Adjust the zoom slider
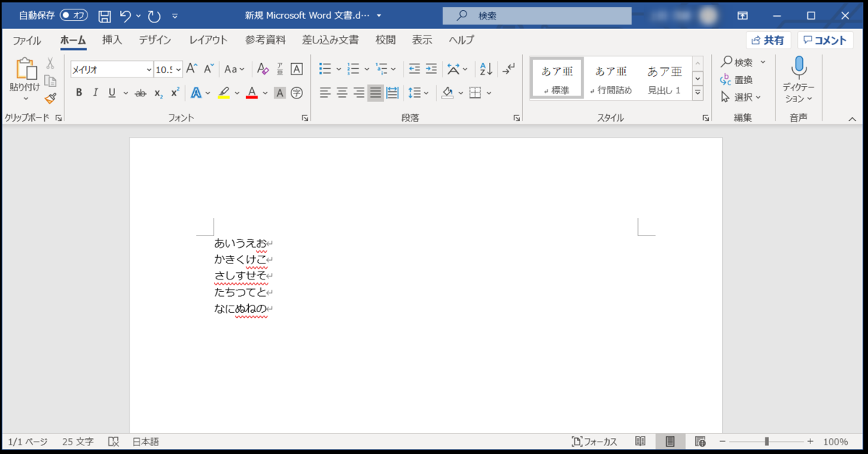 (767, 441)
